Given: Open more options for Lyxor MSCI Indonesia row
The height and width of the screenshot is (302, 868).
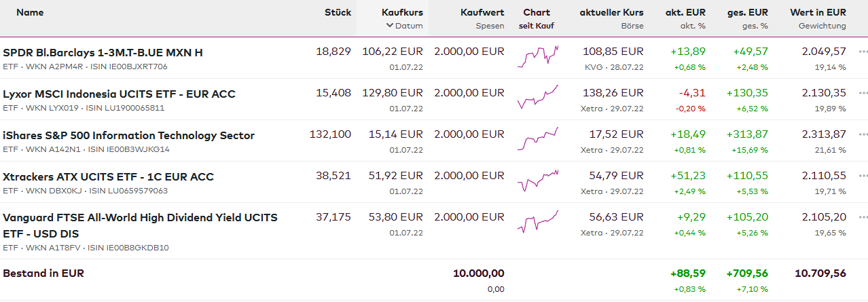Looking at the screenshot, I should tap(863, 93).
